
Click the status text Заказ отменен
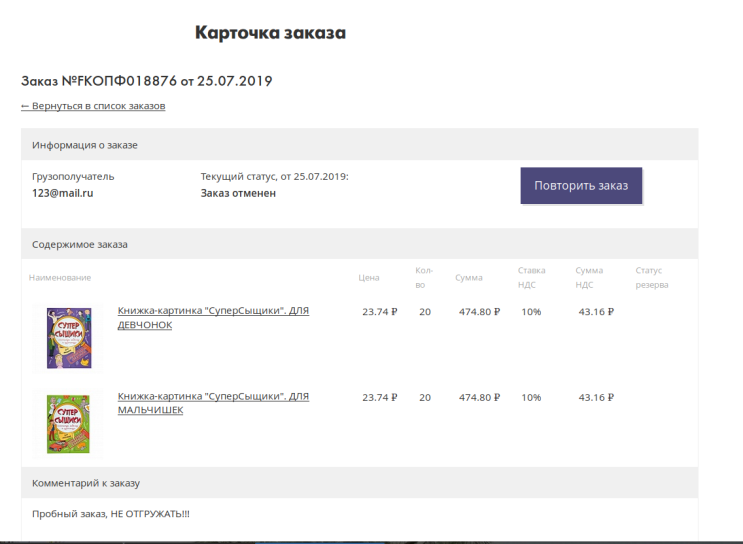[x=238, y=193]
